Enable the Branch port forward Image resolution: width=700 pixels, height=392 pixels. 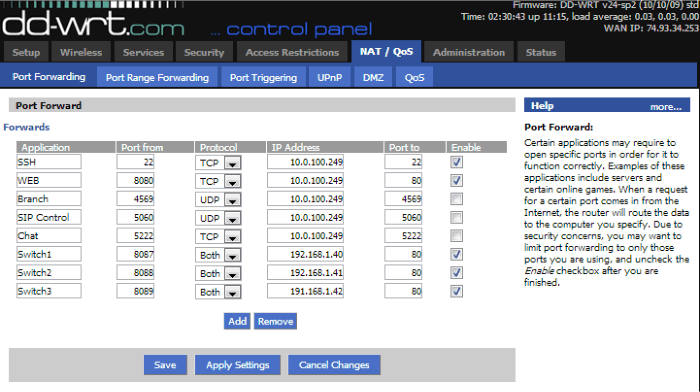coord(456,199)
